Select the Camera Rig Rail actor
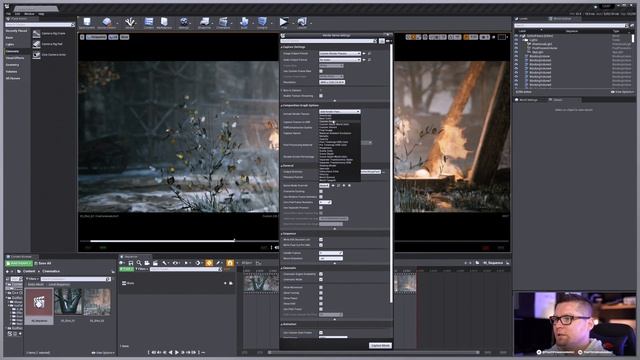Image resolution: width=640 pixels, height=360 pixels. [x=49, y=44]
